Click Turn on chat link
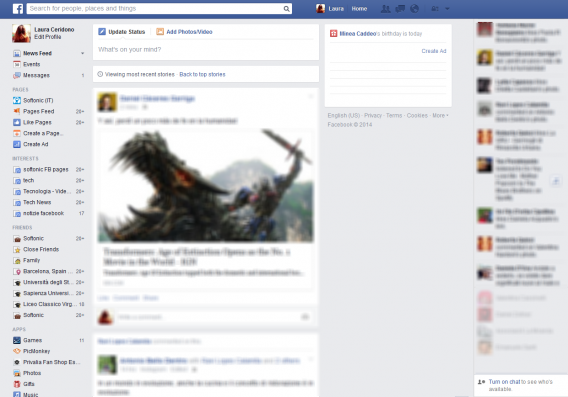568x397 pixels. tap(504, 382)
